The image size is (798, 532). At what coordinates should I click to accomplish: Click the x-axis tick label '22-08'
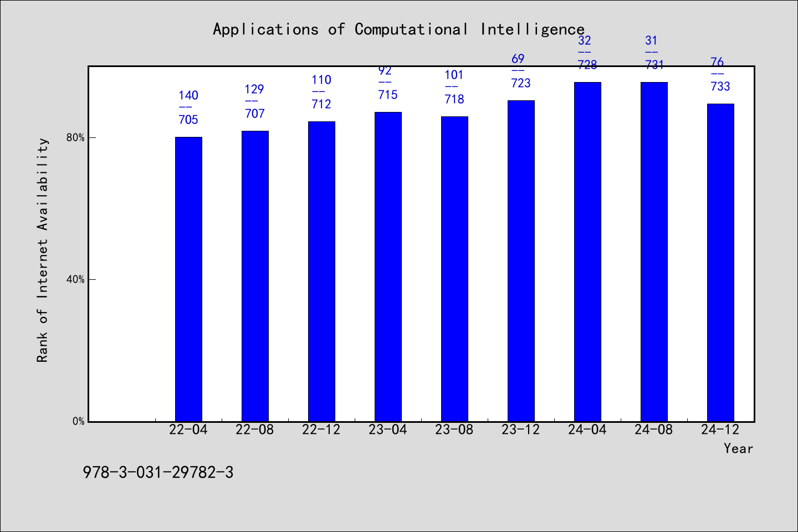[x=255, y=430]
